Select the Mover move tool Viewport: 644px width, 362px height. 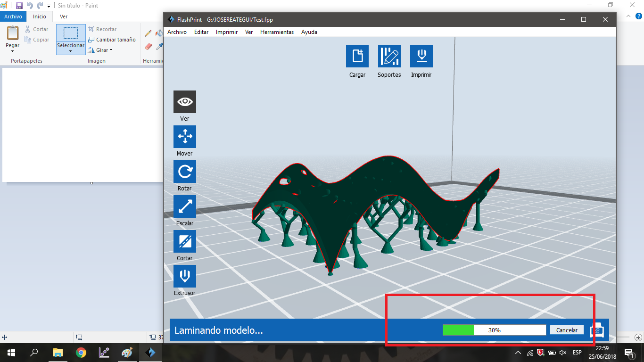pos(185,137)
